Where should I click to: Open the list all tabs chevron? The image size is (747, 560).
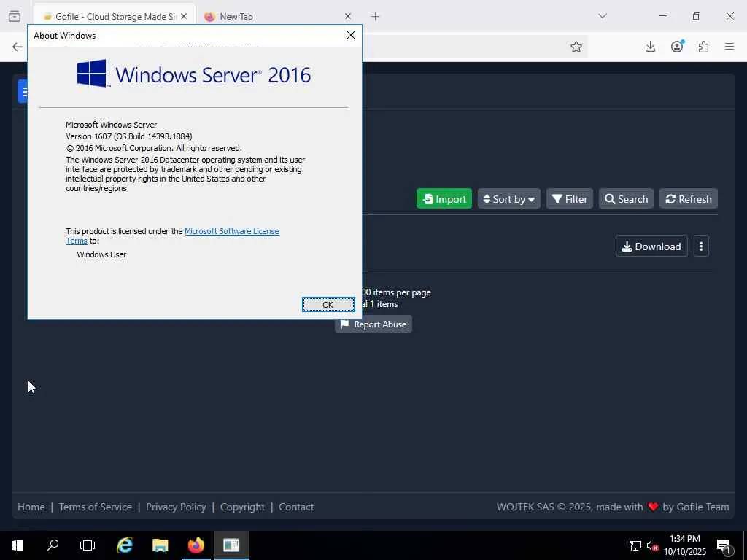tap(603, 16)
